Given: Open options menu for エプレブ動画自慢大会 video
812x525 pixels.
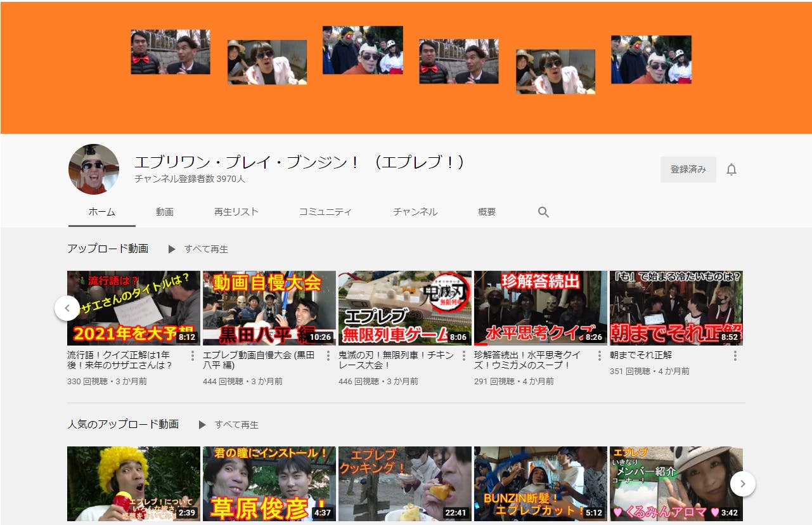Looking at the screenshot, I should (x=327, y=356).
